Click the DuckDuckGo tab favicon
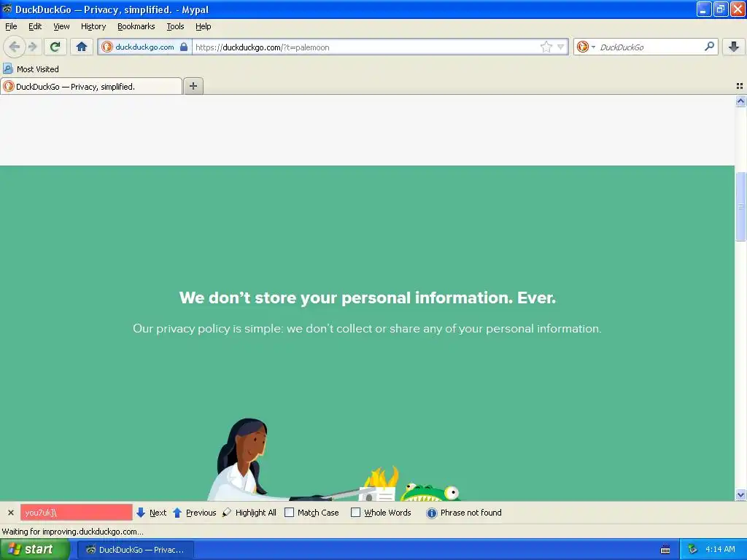This screenshot has width=747, height=560. [9, 86]
